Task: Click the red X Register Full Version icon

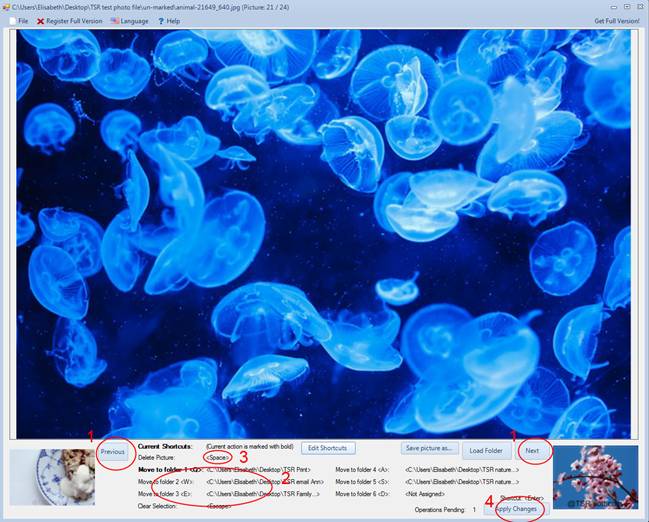Action: [40, 20]
